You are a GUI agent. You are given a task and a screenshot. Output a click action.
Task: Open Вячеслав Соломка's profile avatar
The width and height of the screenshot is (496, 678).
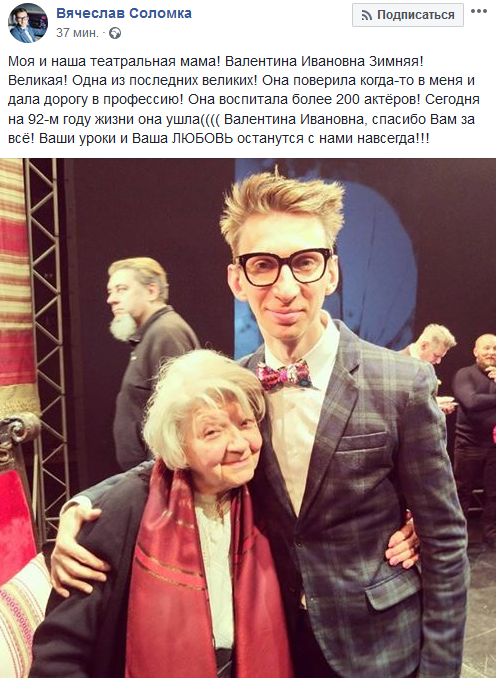(x=28, y=23)
